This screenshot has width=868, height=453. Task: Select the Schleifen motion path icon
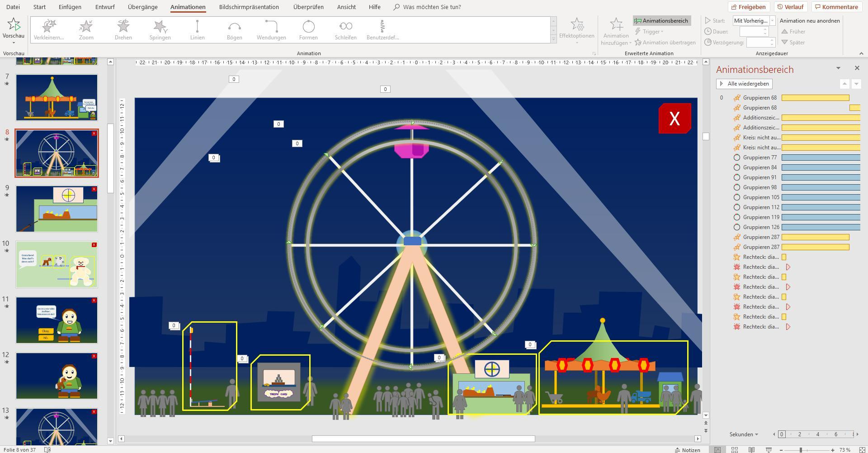point(345,30)
